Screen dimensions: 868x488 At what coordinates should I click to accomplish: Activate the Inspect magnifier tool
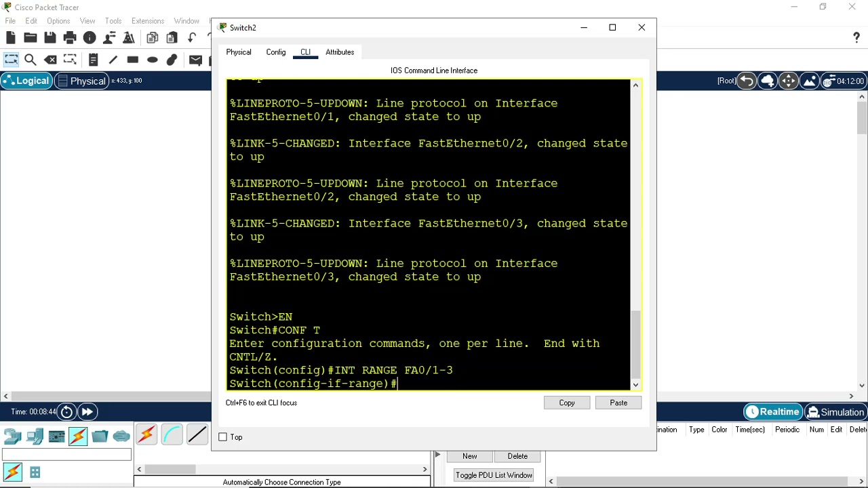click(31, 60)
